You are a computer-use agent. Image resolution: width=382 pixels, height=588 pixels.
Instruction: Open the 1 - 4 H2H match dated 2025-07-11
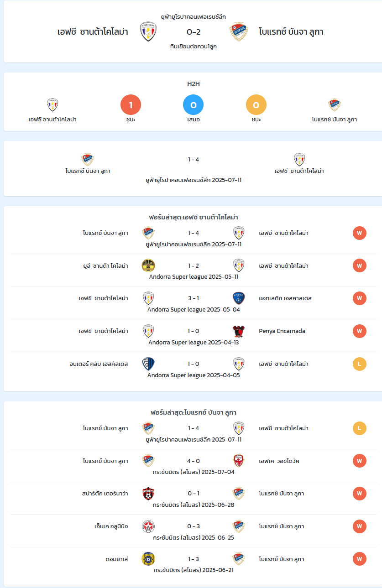click(x=194, y=169)
